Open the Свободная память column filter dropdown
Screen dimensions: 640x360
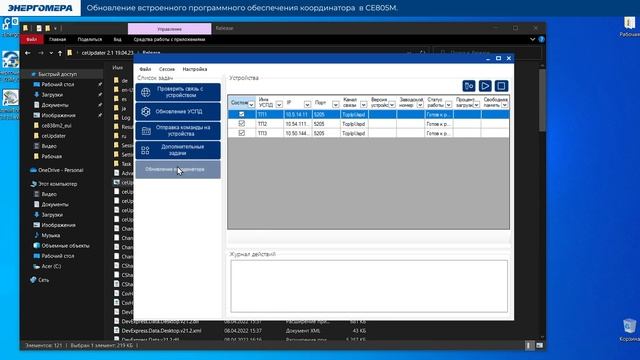coord(504,105)
